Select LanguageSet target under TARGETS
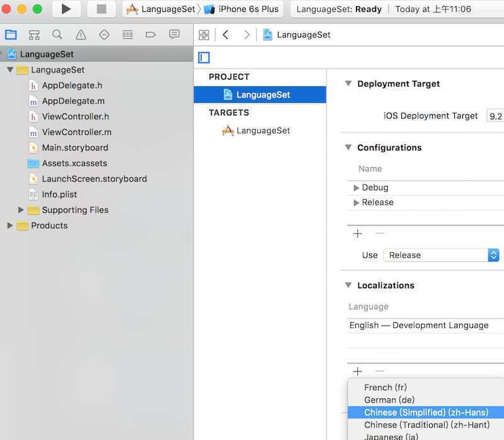Image resolution: width=504 pixels, height=440 pixels. tap(260, 130)
